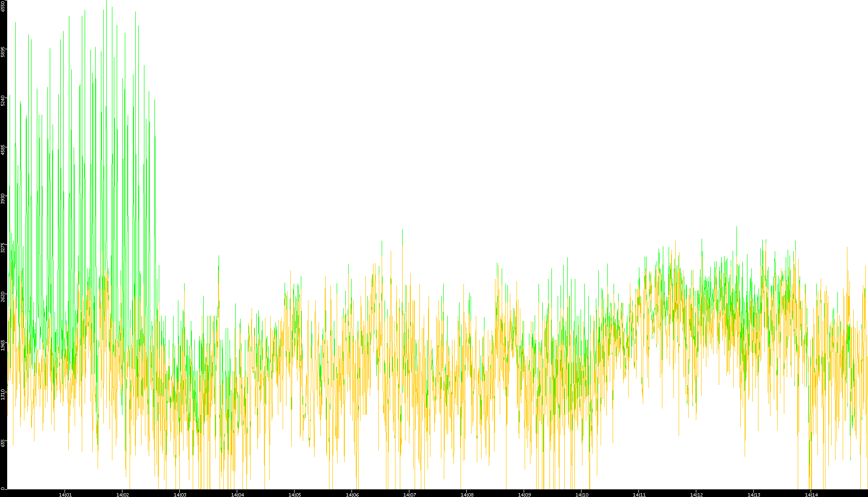Click the 14:03 time tick label

[180, 494]
